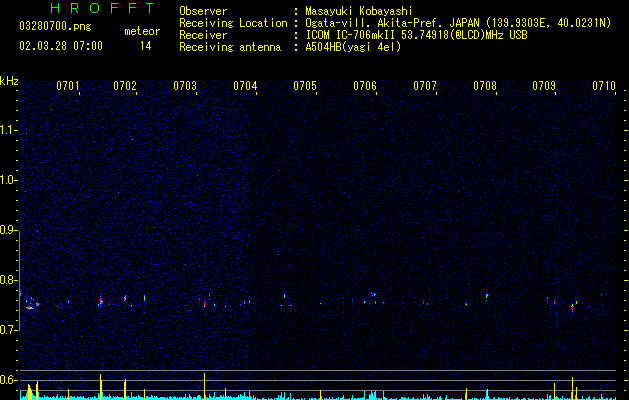Click the tallest yellow intensity spike after 0703

tap(205, 386)
